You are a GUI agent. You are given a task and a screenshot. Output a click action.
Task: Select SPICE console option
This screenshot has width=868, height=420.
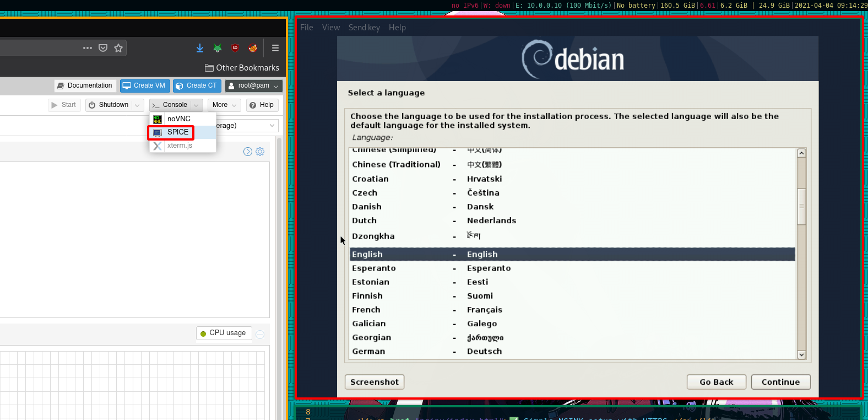point(182,132)
